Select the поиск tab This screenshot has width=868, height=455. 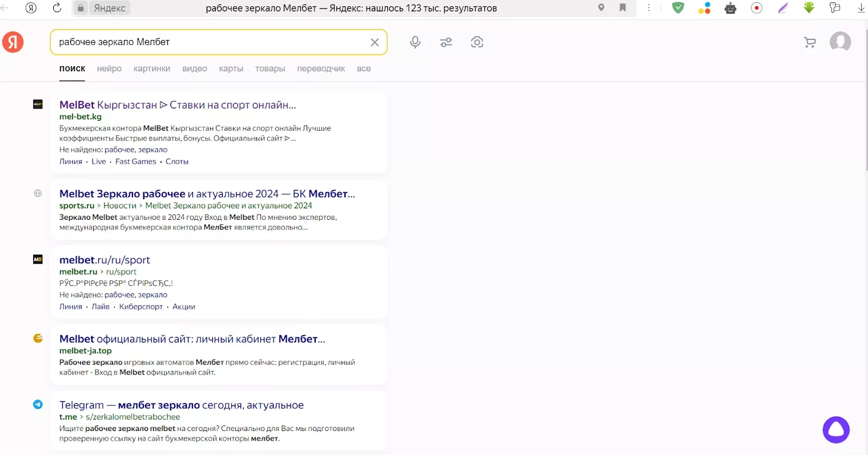pyautogui.click(x=72, y=69)
